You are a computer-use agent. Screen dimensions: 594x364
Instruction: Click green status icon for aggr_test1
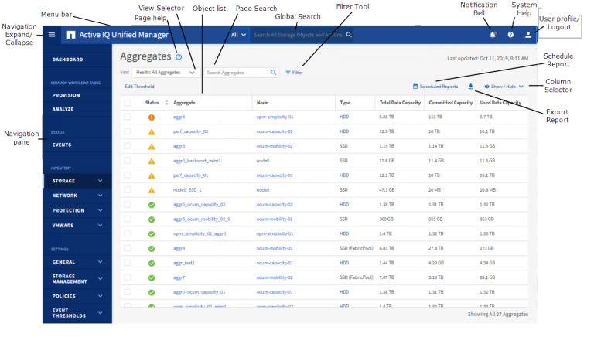152,263
